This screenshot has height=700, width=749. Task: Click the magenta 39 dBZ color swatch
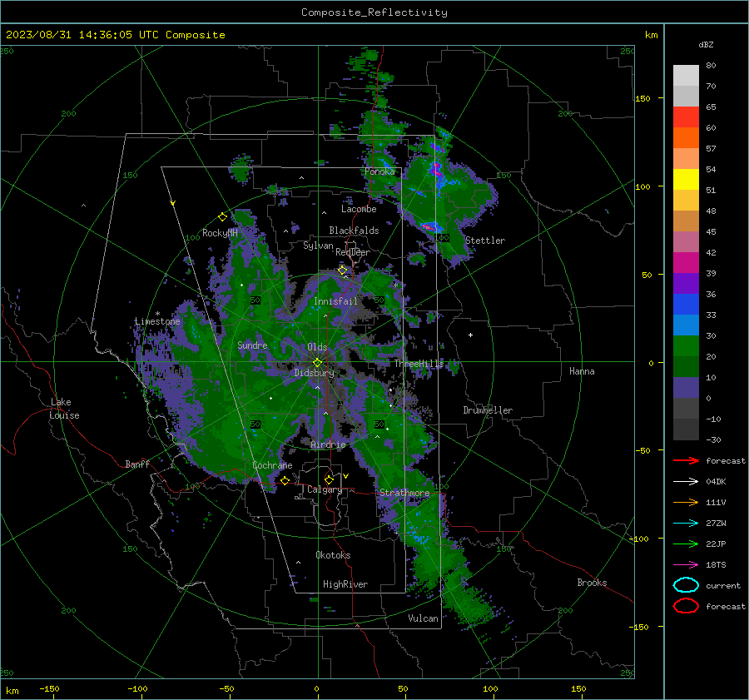coord(686,262)
